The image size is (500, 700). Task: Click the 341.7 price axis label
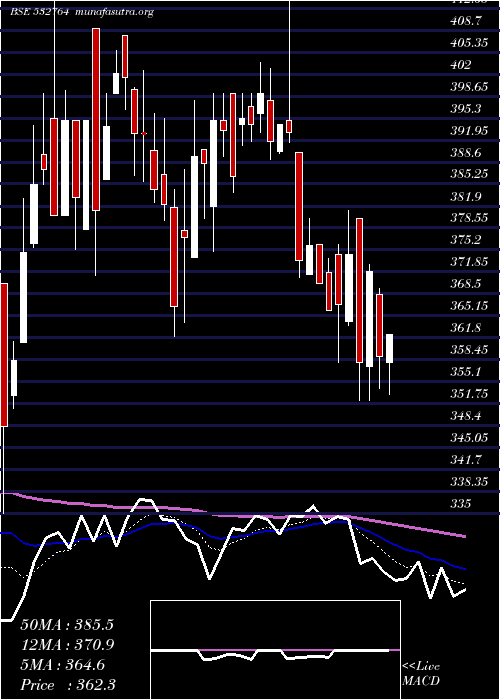click(467, 459)
